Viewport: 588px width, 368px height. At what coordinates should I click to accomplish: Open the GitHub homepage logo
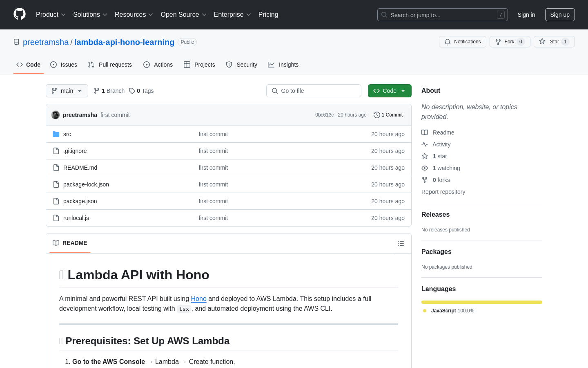pos(20,14)
